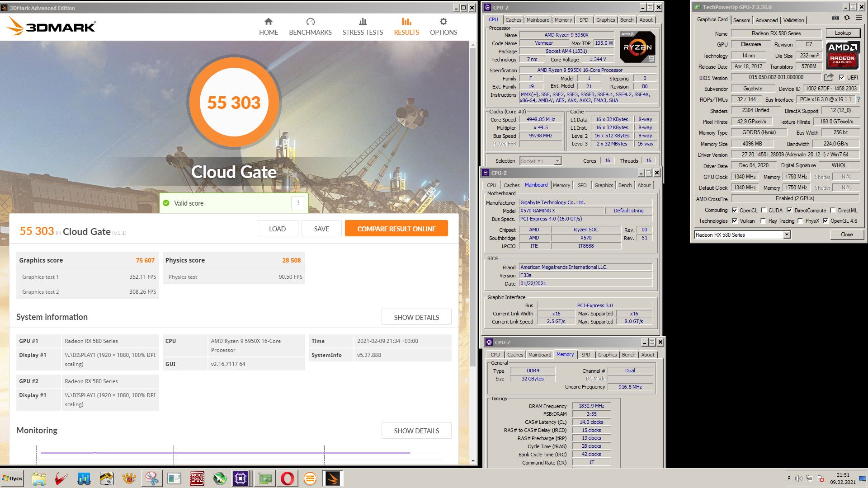Toggle the DirectCompute checkbox in GPU-Z
Screen dimensions: 868x488
[x=789, y=210]
